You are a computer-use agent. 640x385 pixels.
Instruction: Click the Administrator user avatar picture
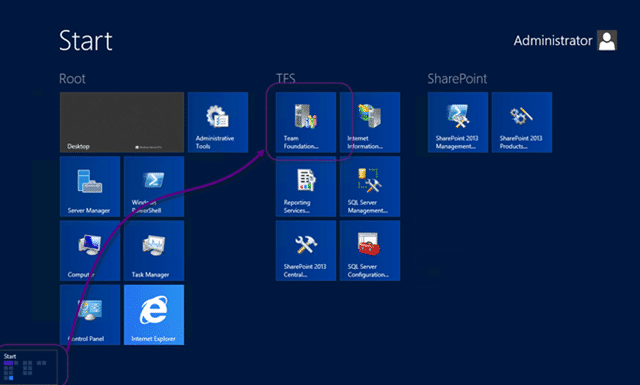(607, 40)
